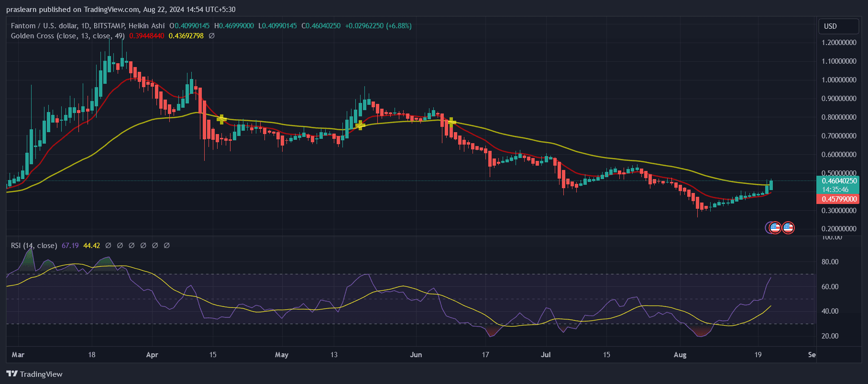Click the current price label 0.46040250

[x=839, y=181]
